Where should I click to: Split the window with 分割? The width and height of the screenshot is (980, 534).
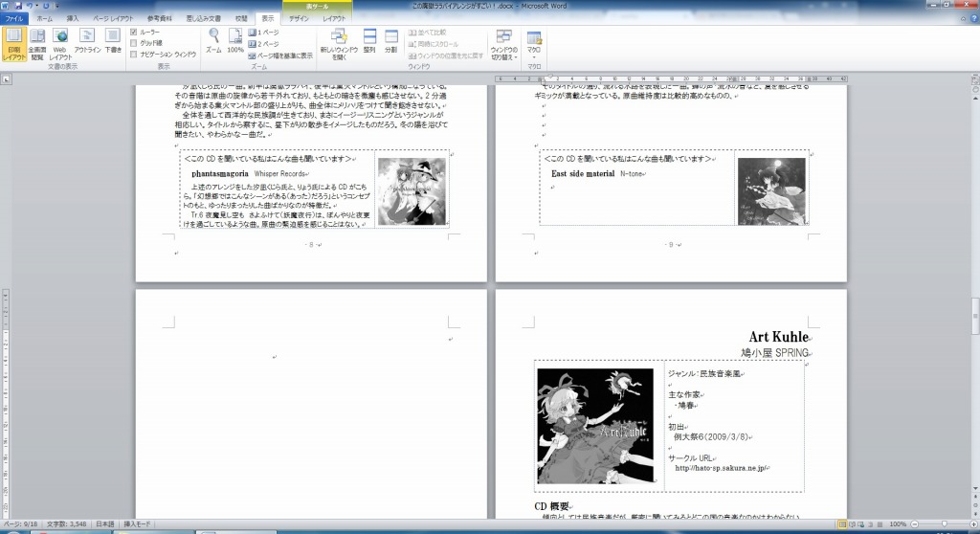click(390, 40)
